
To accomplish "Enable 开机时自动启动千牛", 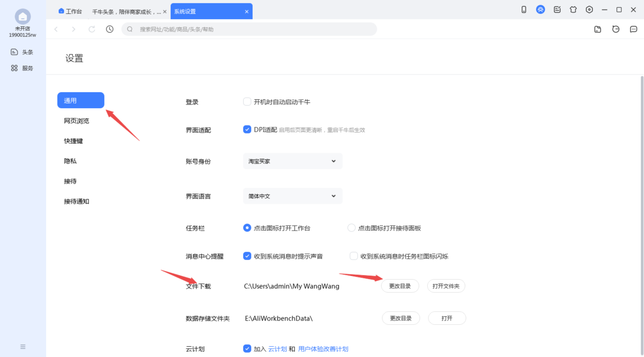I will [x=247, y=101].
